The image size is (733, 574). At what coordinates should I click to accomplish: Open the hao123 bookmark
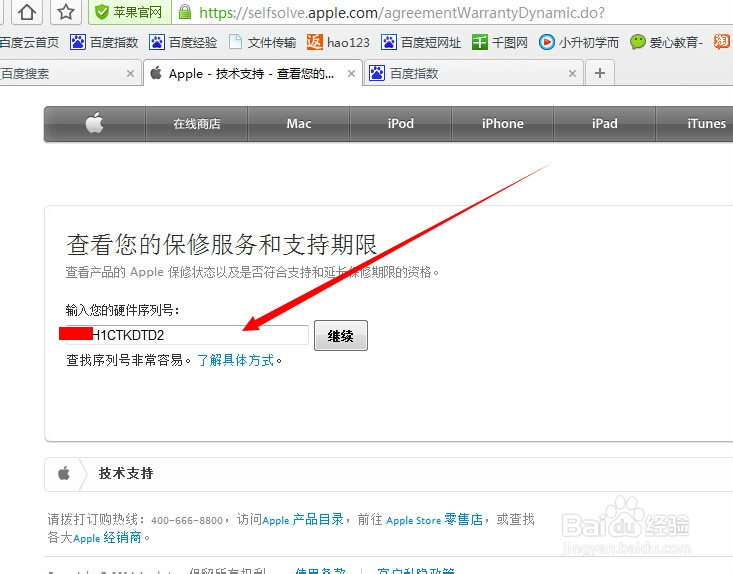338,43
